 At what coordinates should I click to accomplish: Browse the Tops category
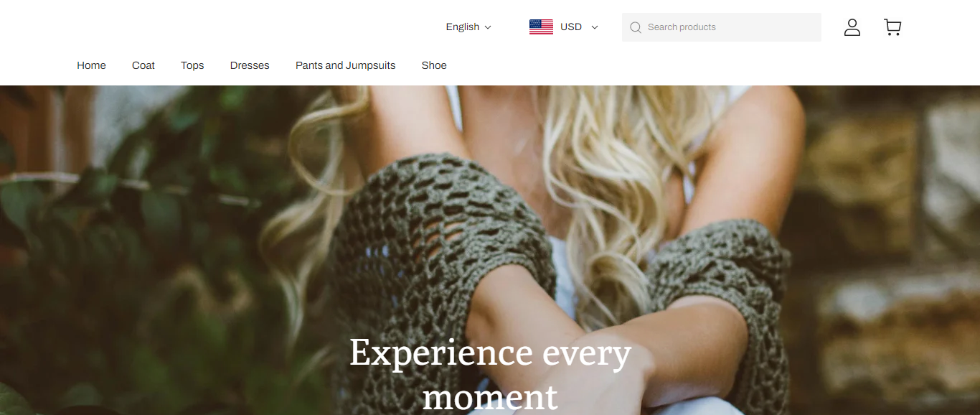pos(192,65)
